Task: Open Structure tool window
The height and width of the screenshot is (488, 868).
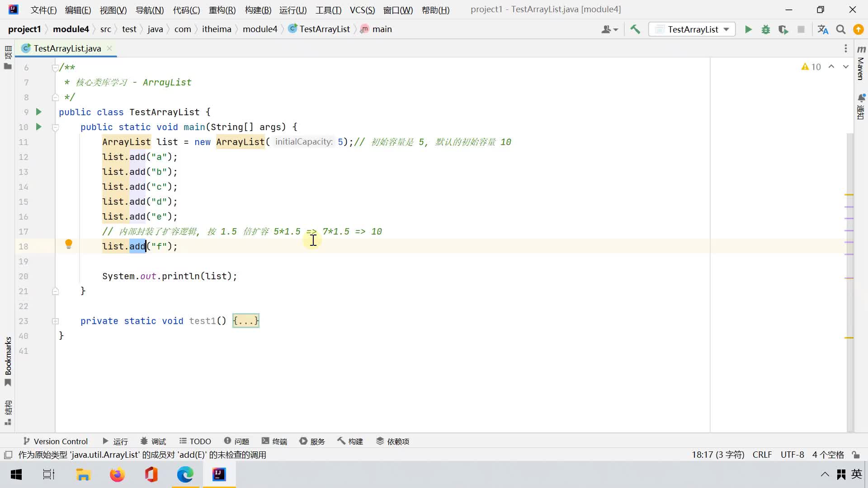Action: point(8,413)
